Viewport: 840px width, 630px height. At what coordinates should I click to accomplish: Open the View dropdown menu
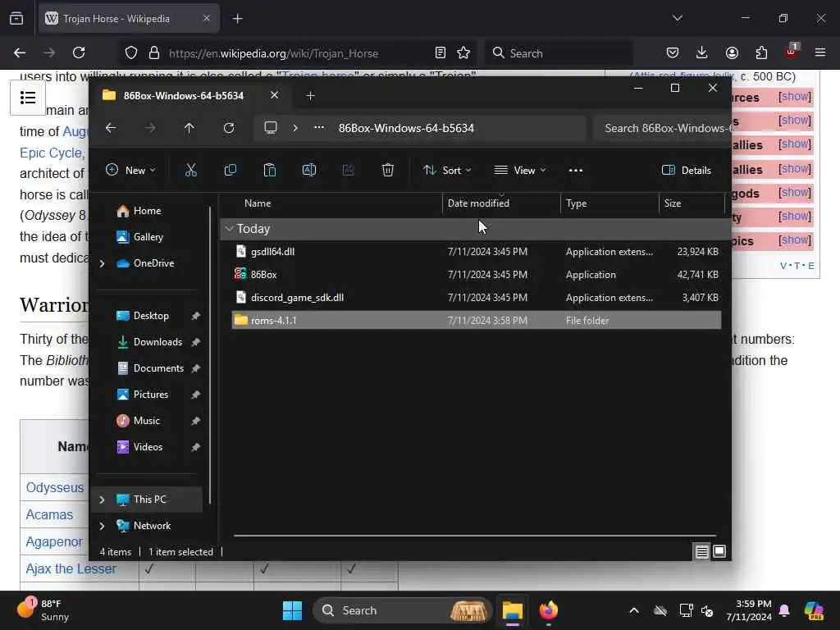(519, 171)
